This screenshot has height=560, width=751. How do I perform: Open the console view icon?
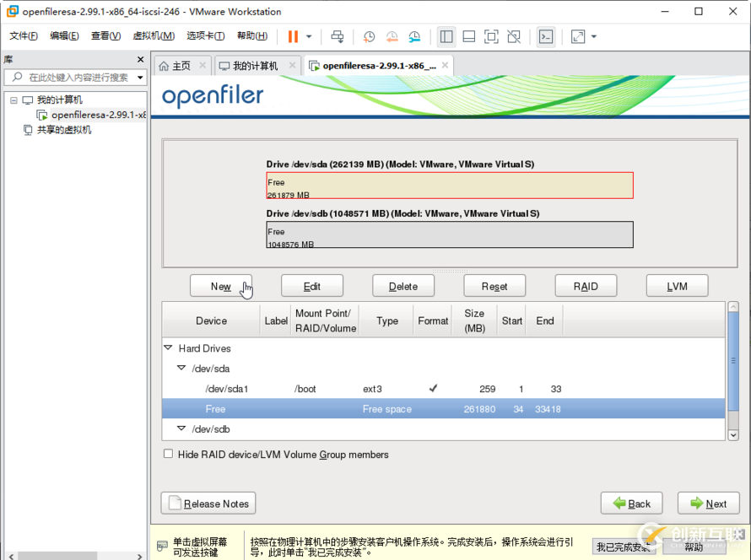(x=546, y=36)
